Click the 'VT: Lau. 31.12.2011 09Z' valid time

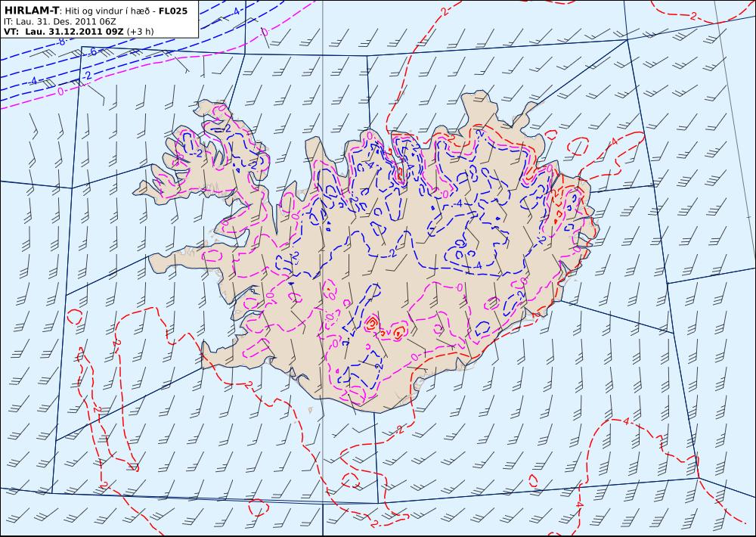(x=64, y=32)
